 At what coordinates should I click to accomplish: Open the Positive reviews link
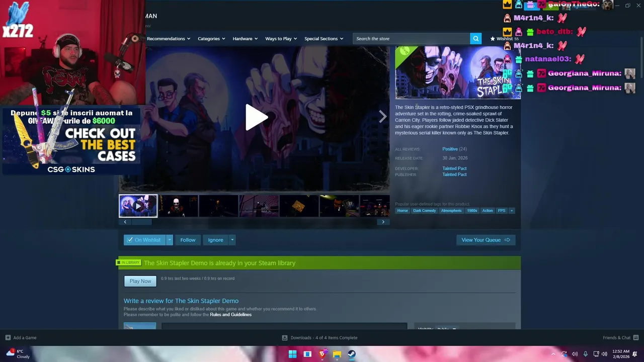click(450, 149)
